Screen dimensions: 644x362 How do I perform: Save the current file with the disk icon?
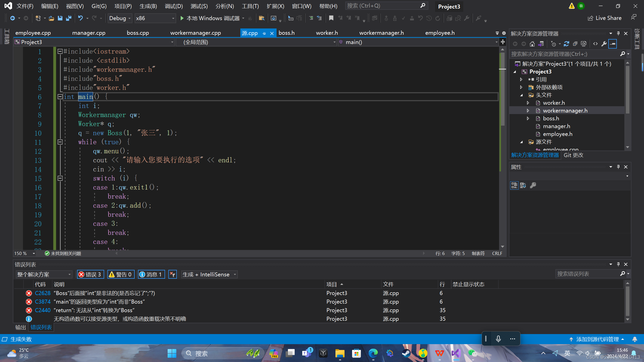coord(60,18)
